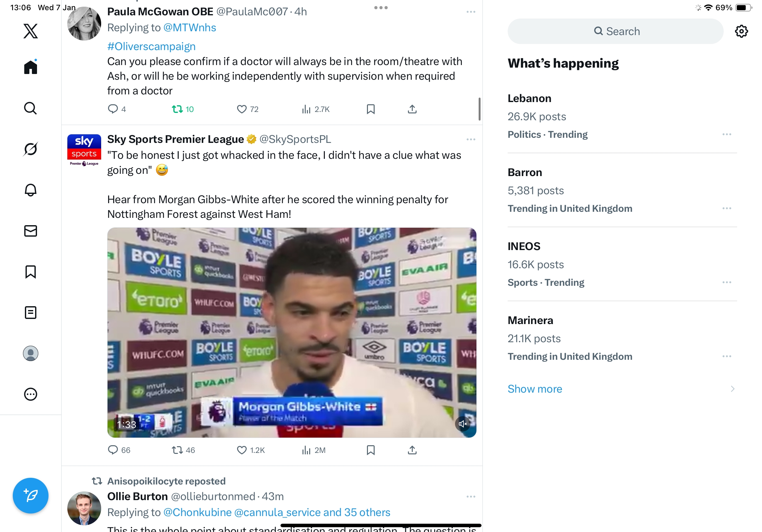This screenshot has height=532, width=762.
Task: Like the Sky Sports Premier League post
Action: click(242, 450)
